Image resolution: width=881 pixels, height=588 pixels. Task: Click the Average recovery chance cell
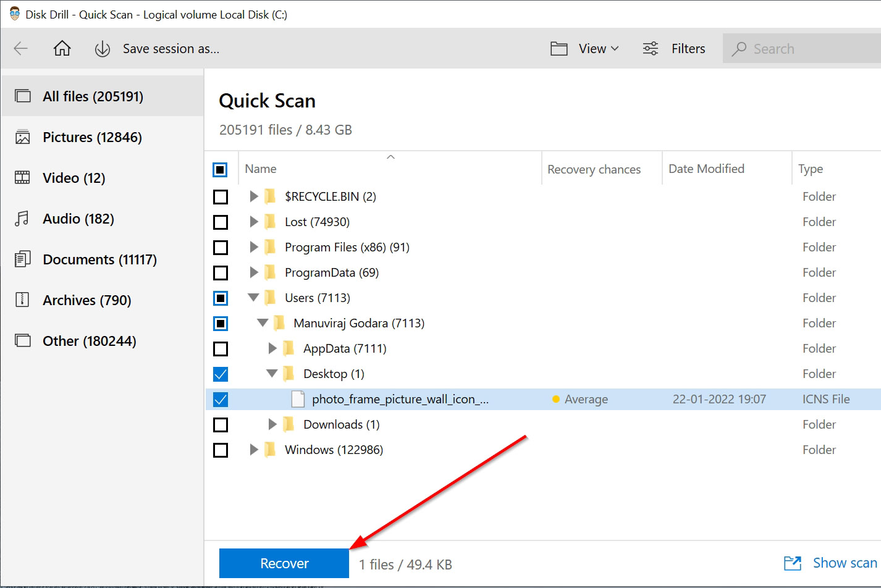click(580, 400)
